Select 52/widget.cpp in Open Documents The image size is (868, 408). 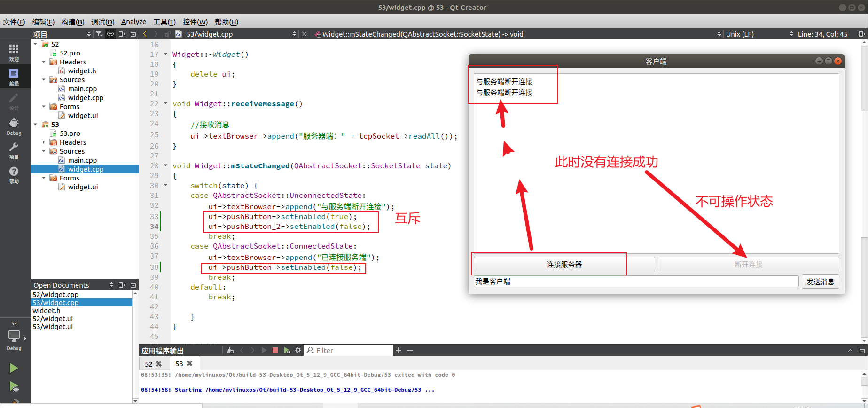(55, 294)
